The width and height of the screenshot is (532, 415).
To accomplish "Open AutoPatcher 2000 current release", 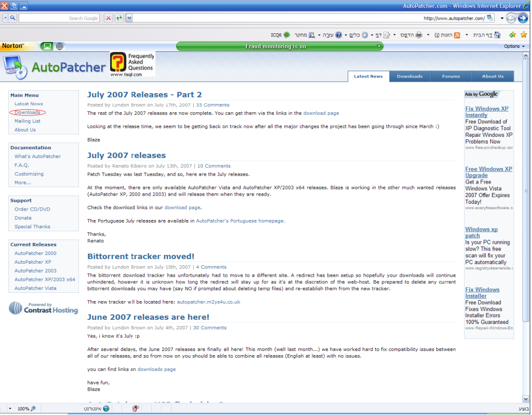I will click(36, 253).
